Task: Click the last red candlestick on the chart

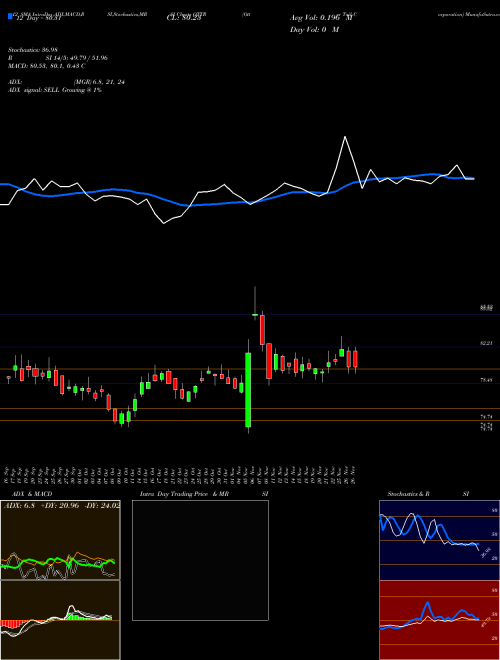Action: 355,359
